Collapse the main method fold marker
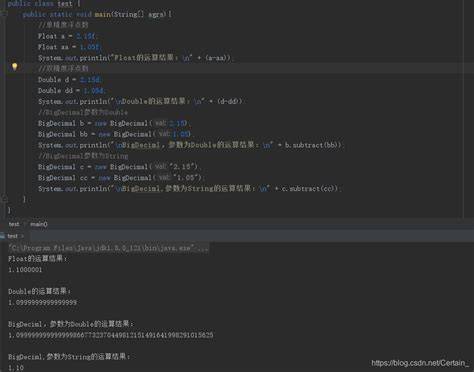Screen dimensions: 474x372 click(x=4, y=14)
